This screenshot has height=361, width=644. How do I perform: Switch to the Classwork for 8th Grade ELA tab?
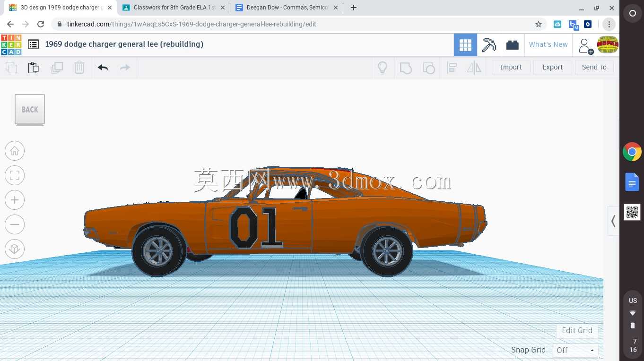point(174,8)
